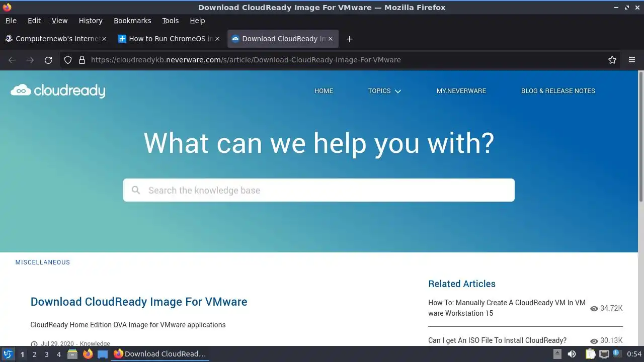This screenshot has width=644, height=362.
Task: Click the Download CloudReady Image For VMware heading
Action: coord(139,302)
